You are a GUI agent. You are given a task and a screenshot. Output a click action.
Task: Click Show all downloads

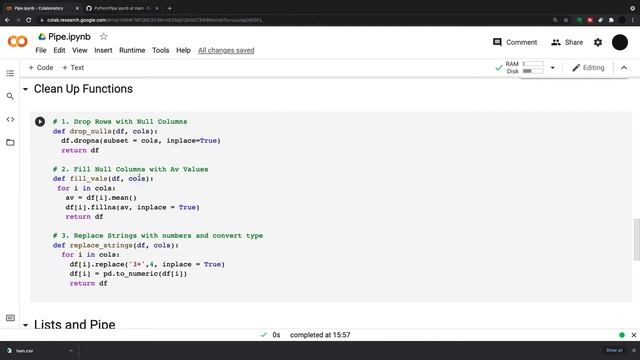point(614,350)
